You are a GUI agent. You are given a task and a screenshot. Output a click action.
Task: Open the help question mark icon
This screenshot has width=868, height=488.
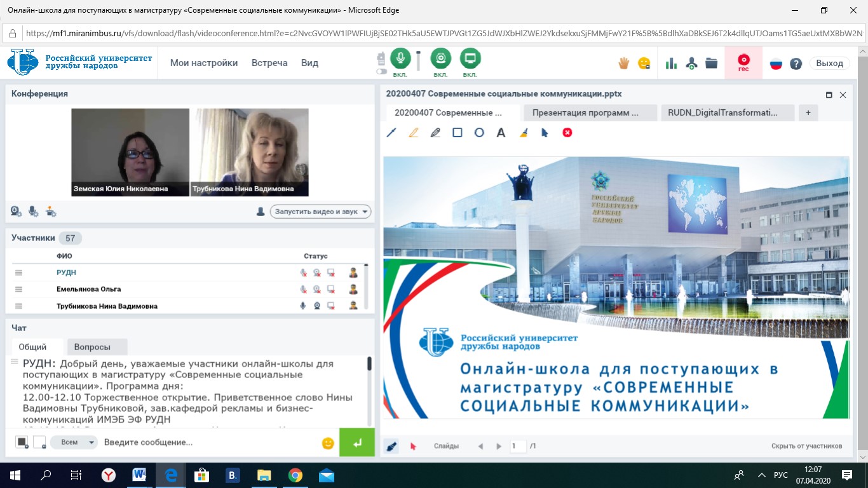796,64
